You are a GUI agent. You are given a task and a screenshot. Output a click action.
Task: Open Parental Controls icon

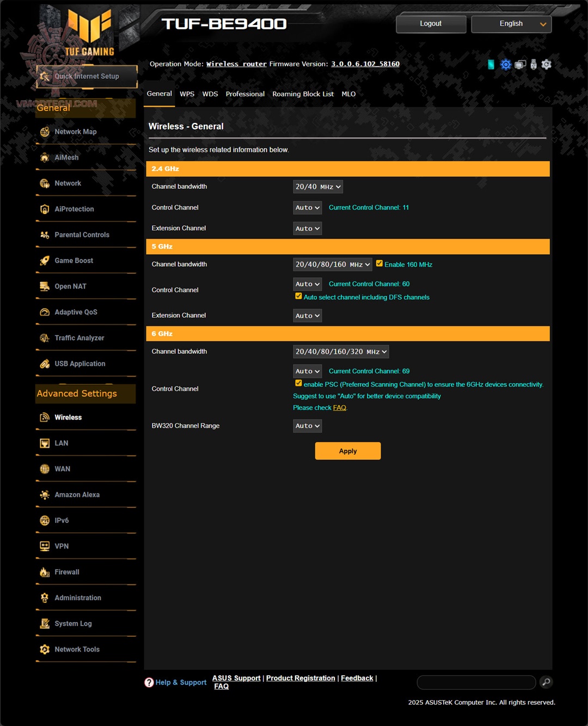point(45,235)
